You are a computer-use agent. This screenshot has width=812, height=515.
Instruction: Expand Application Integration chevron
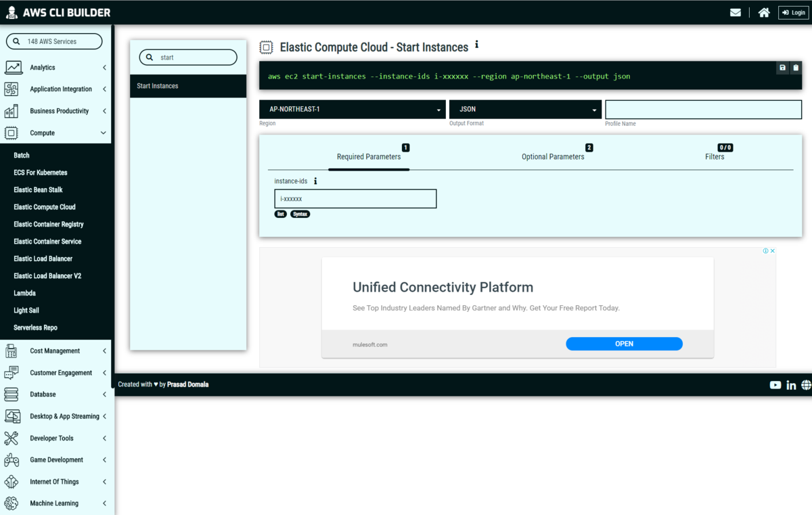(104, 89)
